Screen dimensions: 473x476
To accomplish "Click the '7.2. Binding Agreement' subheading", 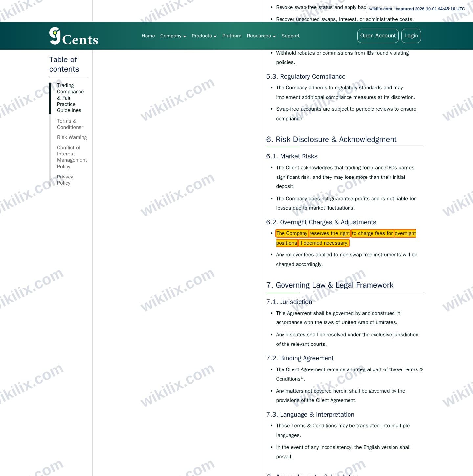I will coord(300,358).
